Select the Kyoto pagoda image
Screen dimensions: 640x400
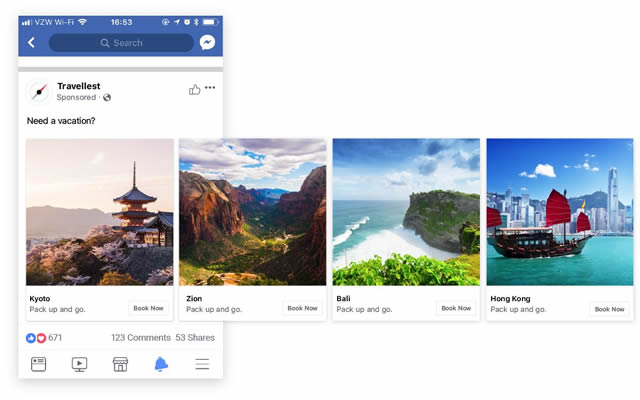click(x=99, y=212)
